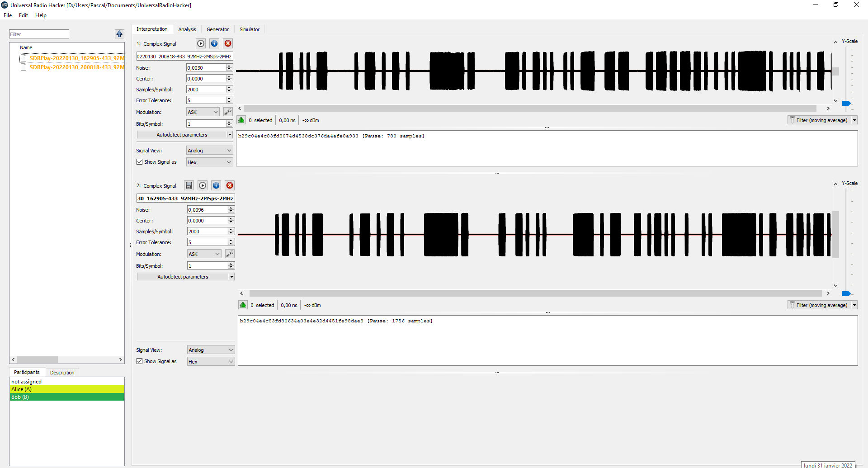Switch to the Interpretation tab
This screenshot has height=468, width=868.
(x=152, y=29)
